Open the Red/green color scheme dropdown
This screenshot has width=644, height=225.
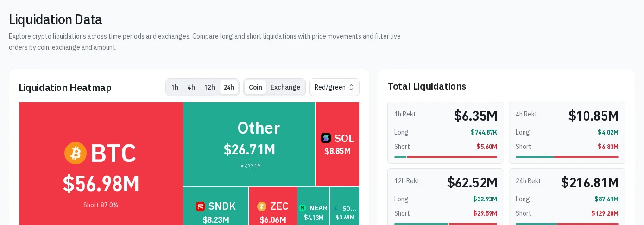[335, 87]
